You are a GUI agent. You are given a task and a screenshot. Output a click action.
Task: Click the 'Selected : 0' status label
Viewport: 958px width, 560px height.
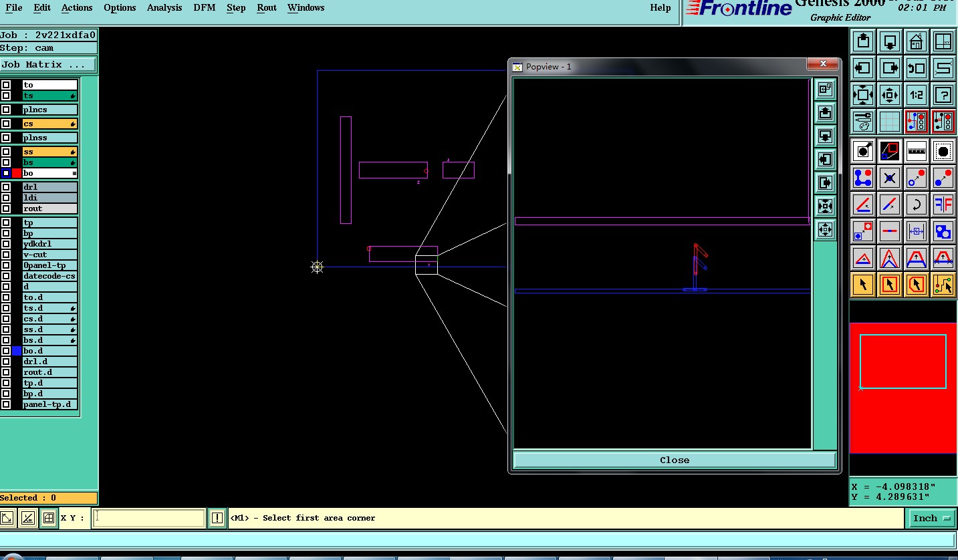(x=48, y=498)
